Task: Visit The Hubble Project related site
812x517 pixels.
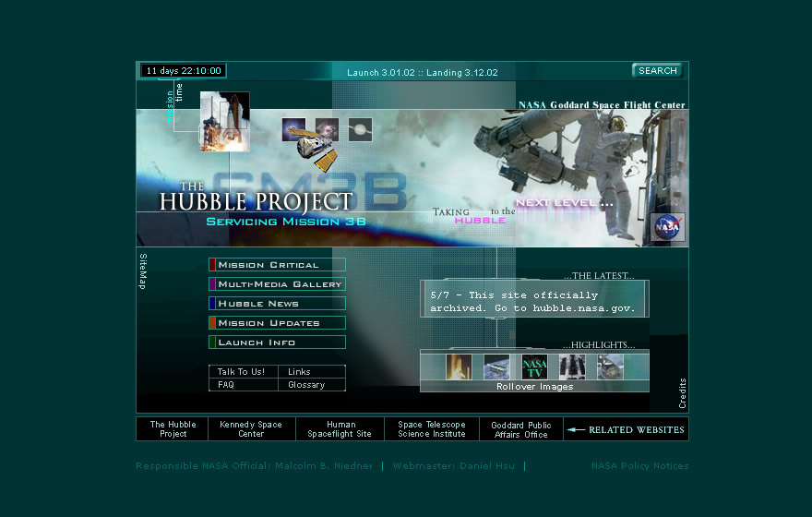Action: [173, 429]
